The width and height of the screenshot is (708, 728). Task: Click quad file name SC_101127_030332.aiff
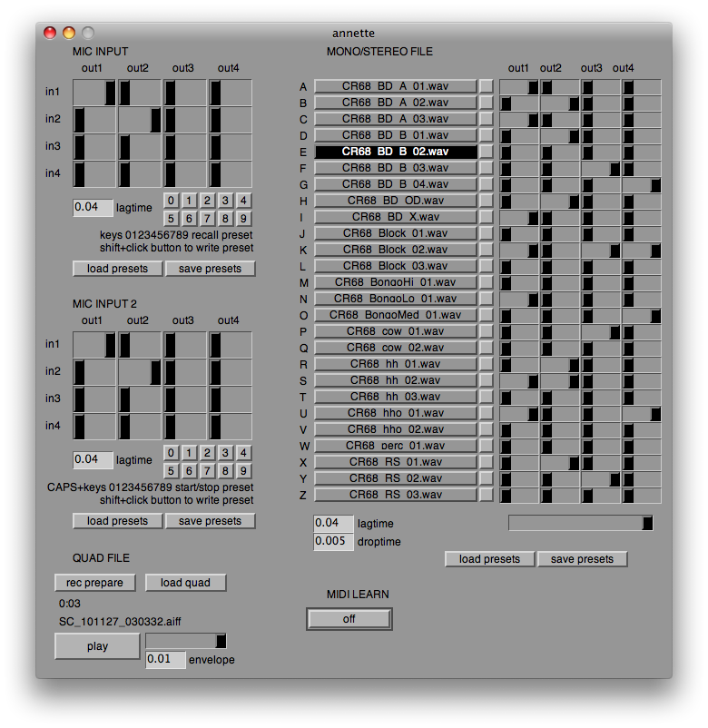click(x=120, y=622)
